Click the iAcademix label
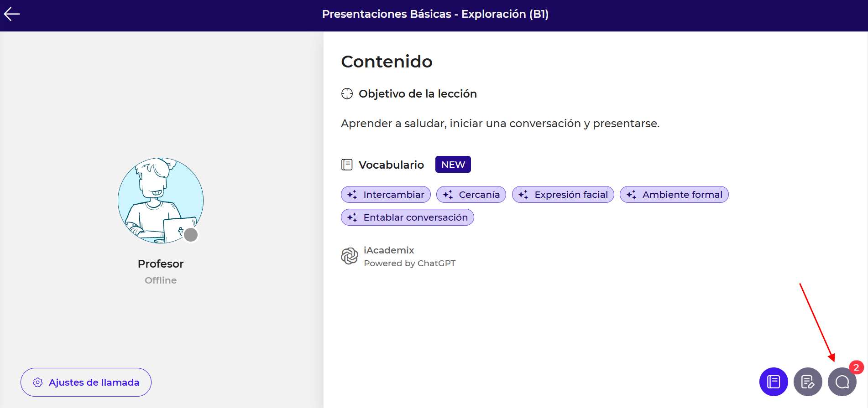Image resolution: width=868 pixels, height=408 pixels. [x=389, y=250]
